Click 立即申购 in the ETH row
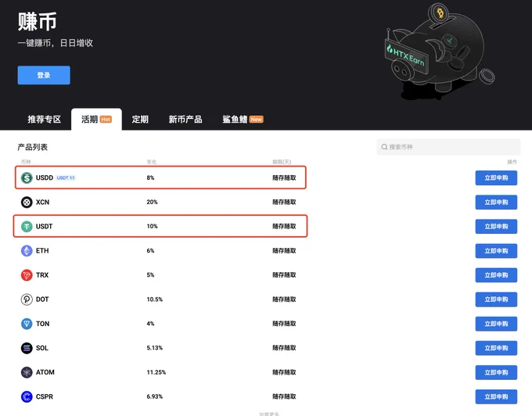The height and width of the screenshot is (416, 532). coord(496,251)
